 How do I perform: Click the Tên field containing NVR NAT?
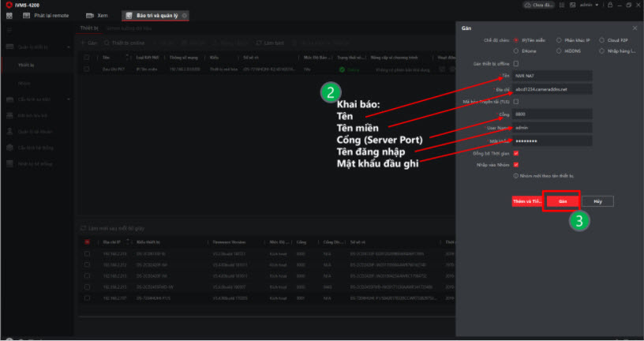[x=552, y=76]
